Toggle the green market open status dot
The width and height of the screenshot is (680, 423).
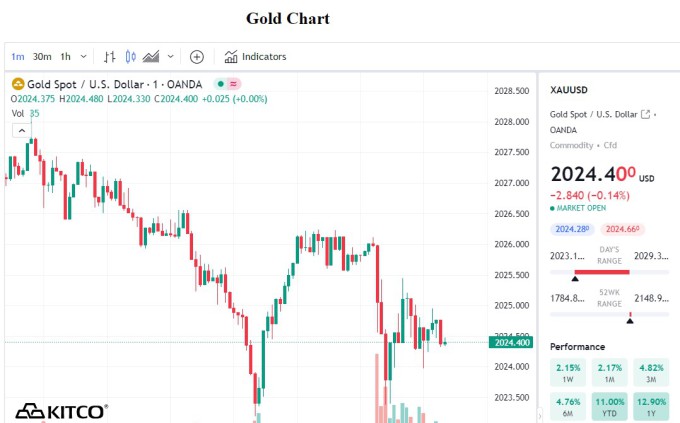[219, 83]
